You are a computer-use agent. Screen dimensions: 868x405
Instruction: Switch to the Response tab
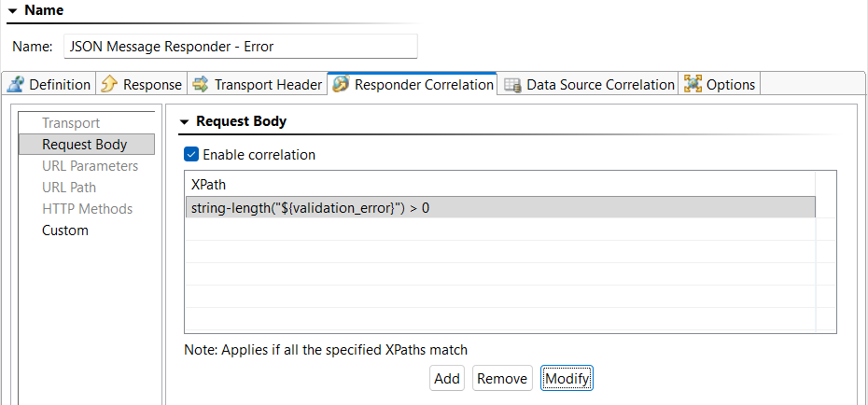pos(142,85)
